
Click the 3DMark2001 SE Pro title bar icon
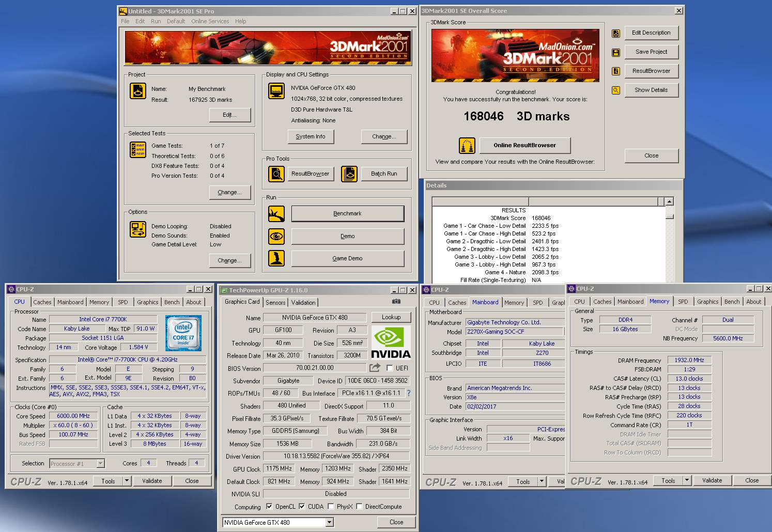pos(123,11)
